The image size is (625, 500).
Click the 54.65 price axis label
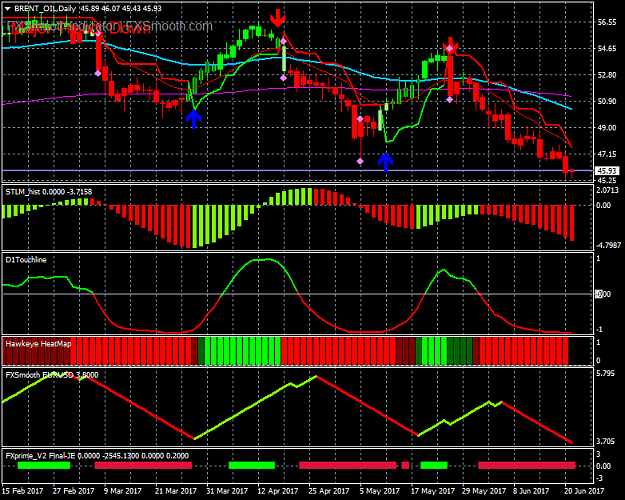(x=607, y=49)
